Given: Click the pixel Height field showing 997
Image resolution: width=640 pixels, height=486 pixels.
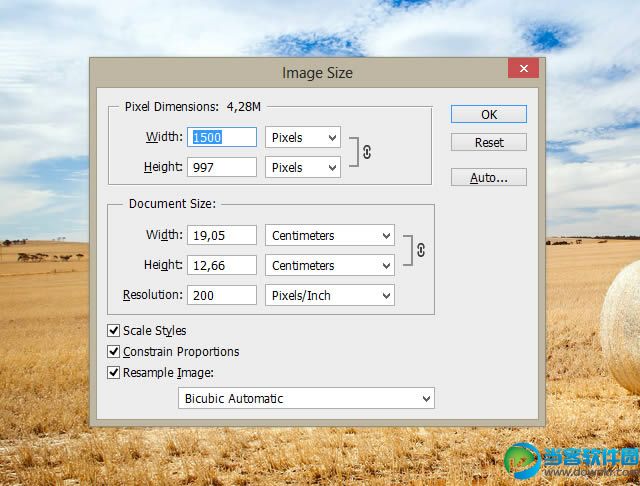Looking at the screenshot, I should point(222,167).
